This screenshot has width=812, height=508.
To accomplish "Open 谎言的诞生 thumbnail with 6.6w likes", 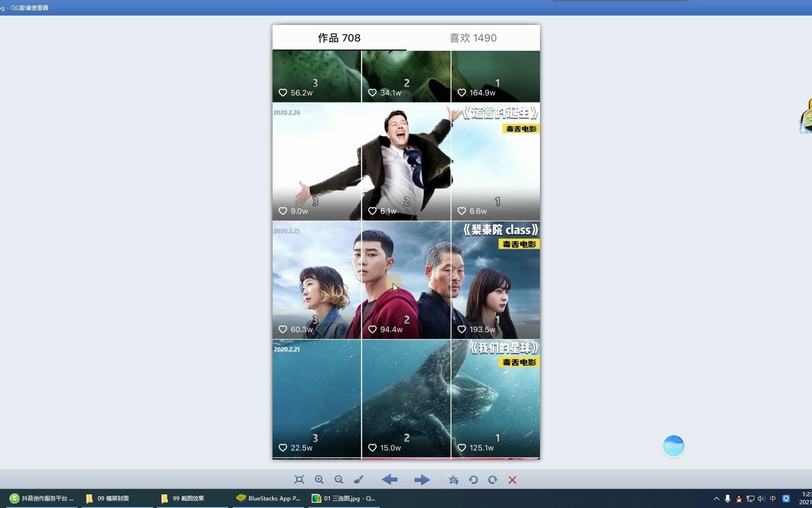I will tap(496, 162).
